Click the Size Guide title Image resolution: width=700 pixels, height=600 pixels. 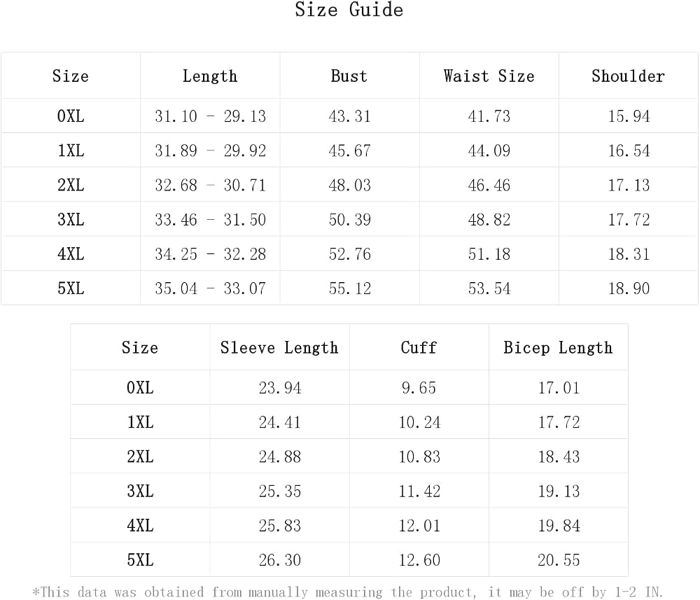point(349,10)
